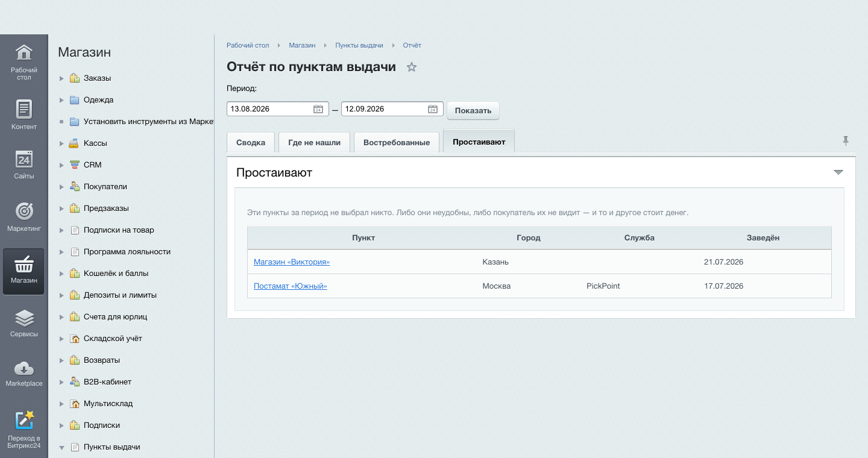The width and height of the screenshot is (868, 458).
Task: Open the Сервисы layers icon
Action: [x=24, y=318]
